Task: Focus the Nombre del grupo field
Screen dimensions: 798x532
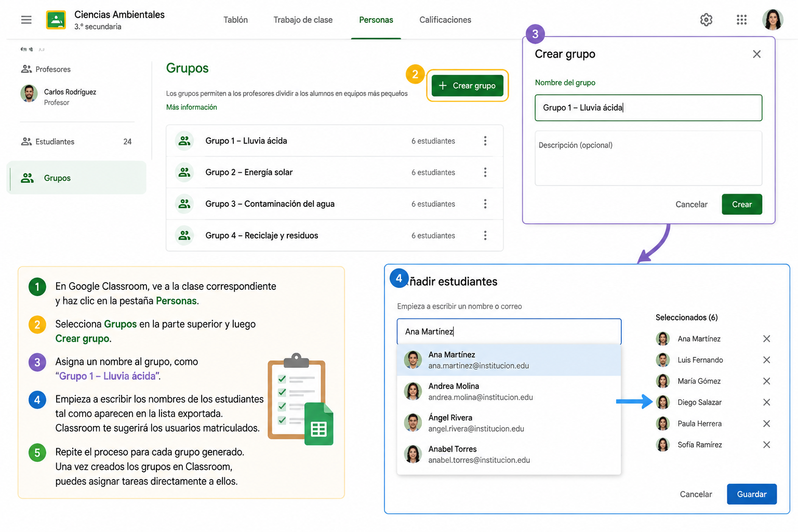Action: 648,108
